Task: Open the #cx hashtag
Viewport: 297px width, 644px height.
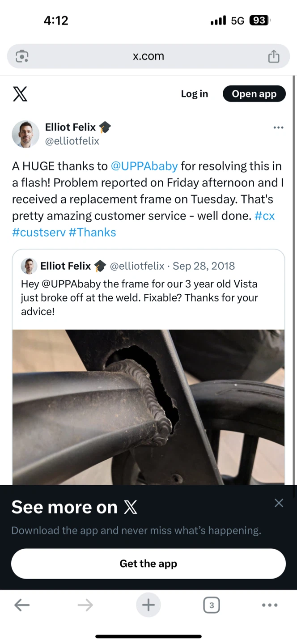Action: point(264,216)
